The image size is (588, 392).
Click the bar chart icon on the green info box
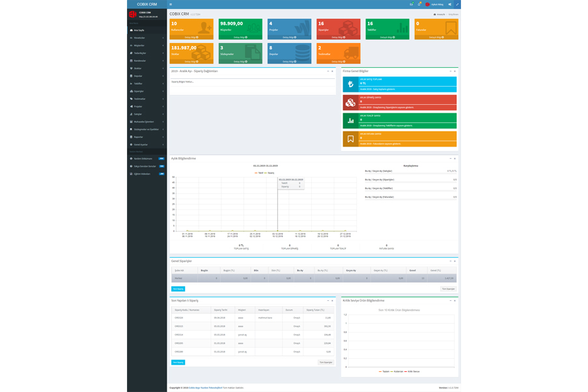click(350, 120)
